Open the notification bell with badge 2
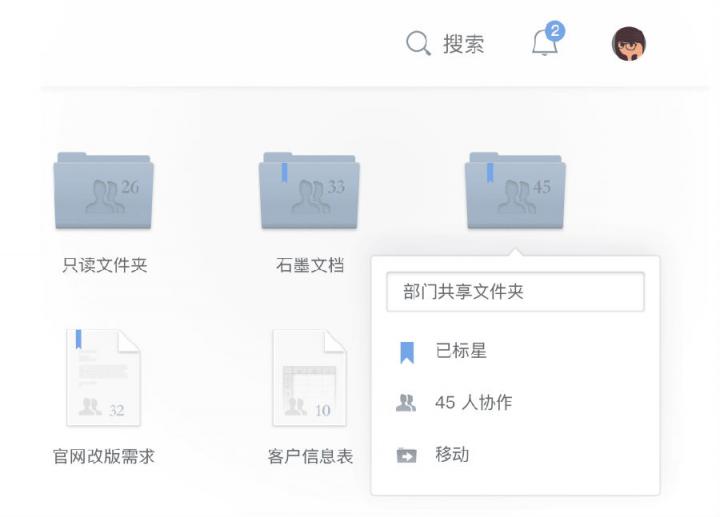Screen dimensions: 720x517 click(x=547, y=40)
